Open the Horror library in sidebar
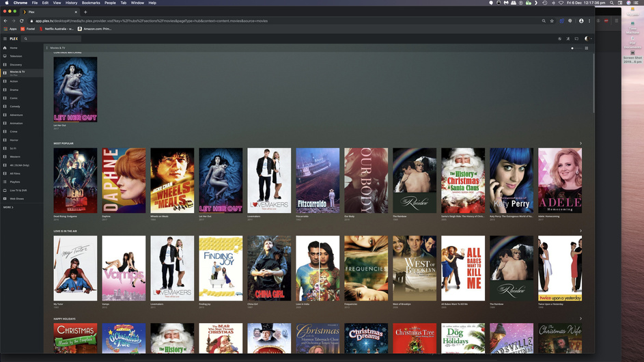This screenshot has width=644, height=362. click(21, 140)
